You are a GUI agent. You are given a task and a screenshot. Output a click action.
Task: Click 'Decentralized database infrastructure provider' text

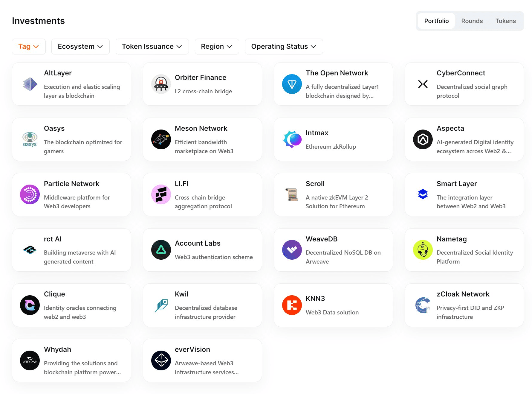(x=206, y=312)
